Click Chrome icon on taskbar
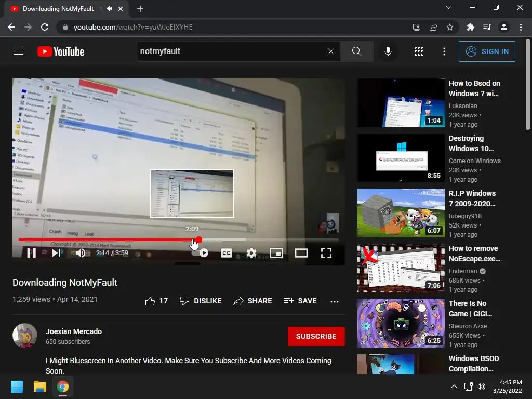532x399 pixels. click(63, 387)
